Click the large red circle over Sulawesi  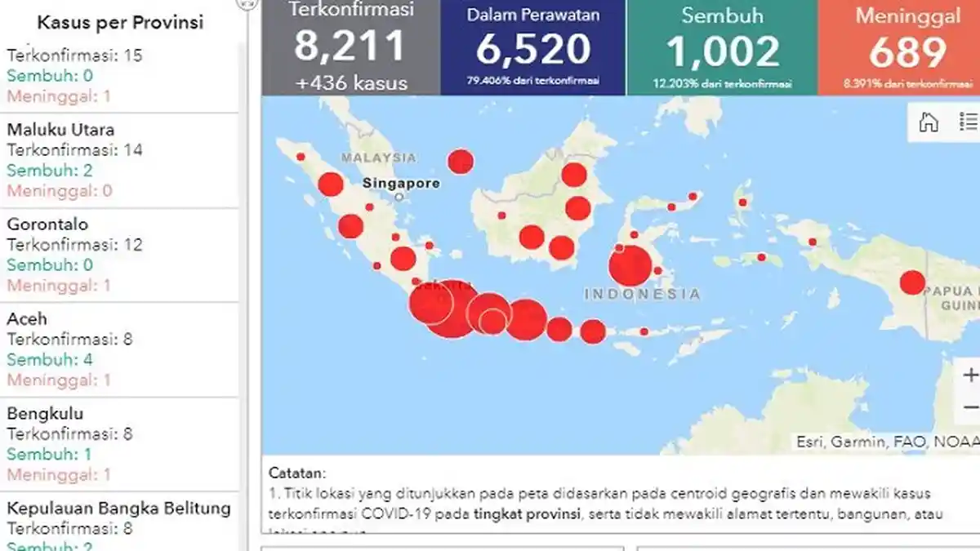coord(630,266)
